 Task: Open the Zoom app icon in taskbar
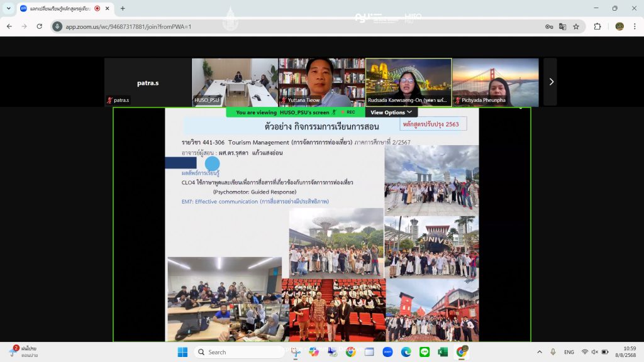click(387, 352)
